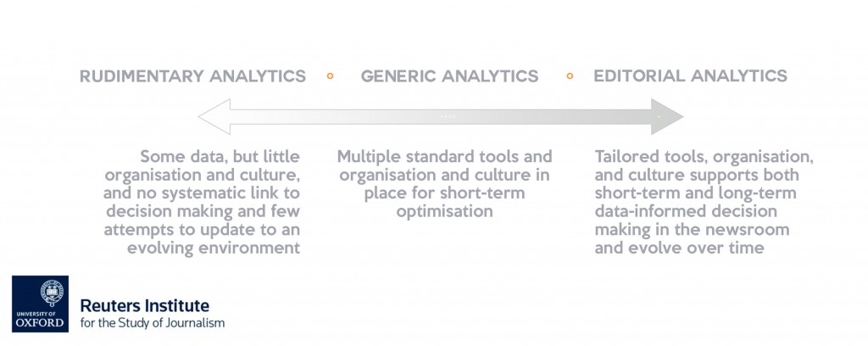The width and height of the screenshot is (868, 346).
Task: Click the Reuters Institute title text
Action: [145, 305]
